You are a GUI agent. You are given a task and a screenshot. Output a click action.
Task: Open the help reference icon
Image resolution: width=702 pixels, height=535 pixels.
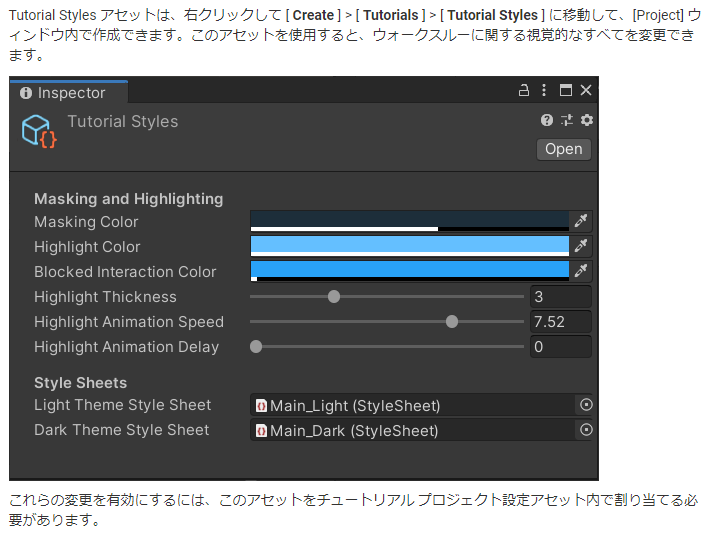tap(547, 120)
